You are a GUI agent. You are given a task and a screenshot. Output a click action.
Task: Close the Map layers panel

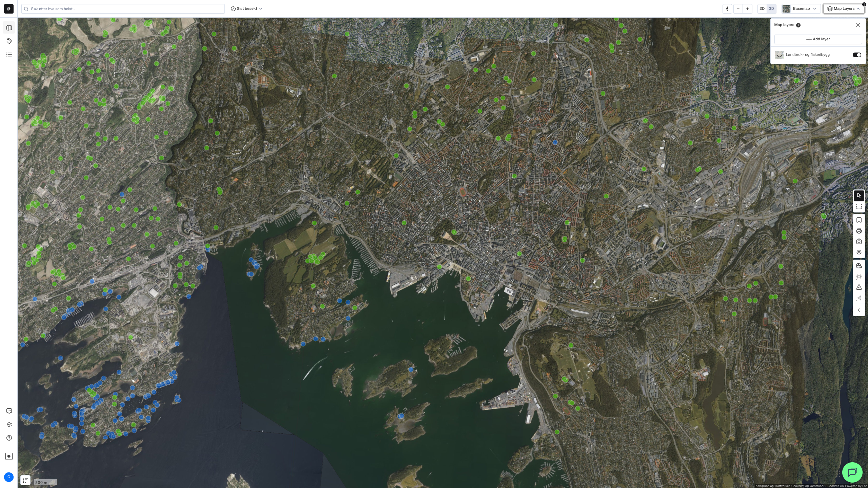pos(858,25)
